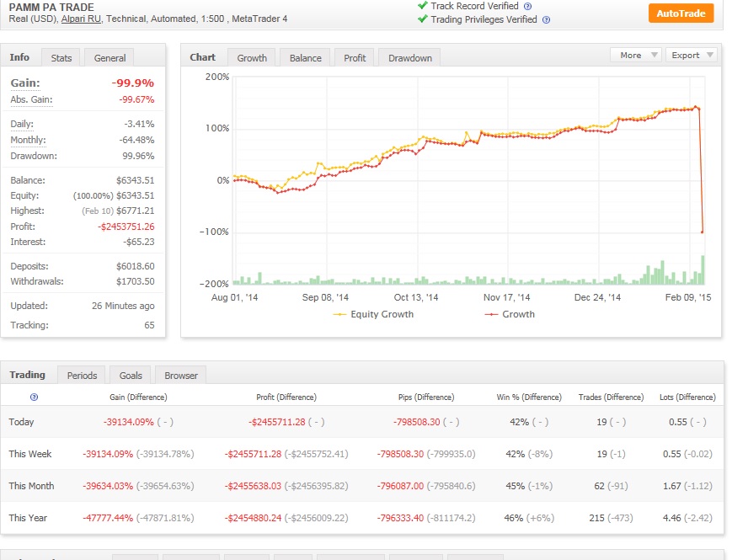732x560 pixels.
Task: Click the Monthly label in Info panel
Action: 28,140
